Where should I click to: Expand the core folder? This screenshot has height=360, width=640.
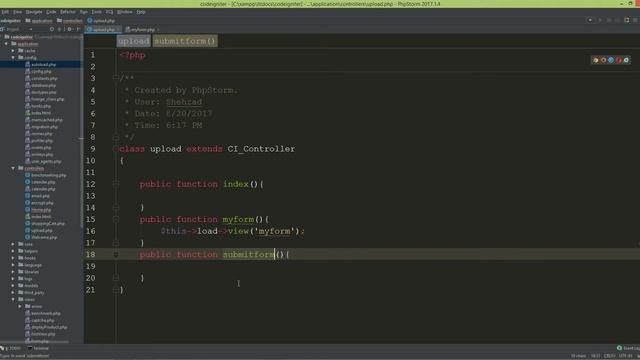pos(13,244)
